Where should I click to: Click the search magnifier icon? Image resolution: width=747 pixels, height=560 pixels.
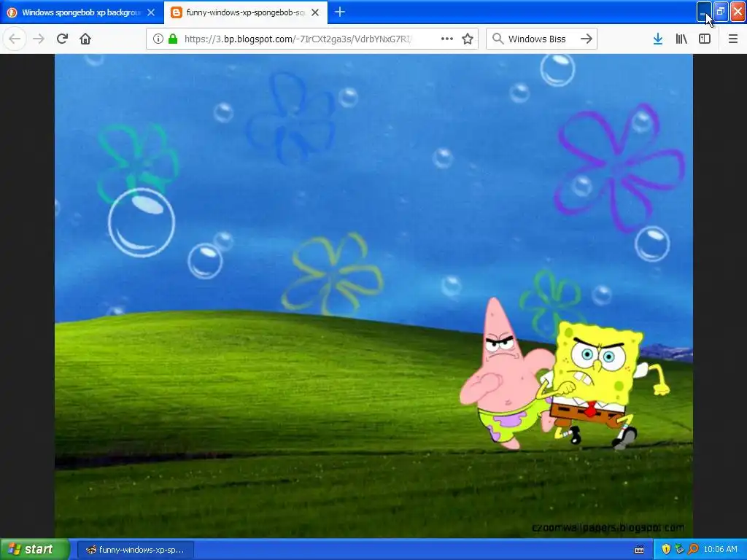[498, 39]
